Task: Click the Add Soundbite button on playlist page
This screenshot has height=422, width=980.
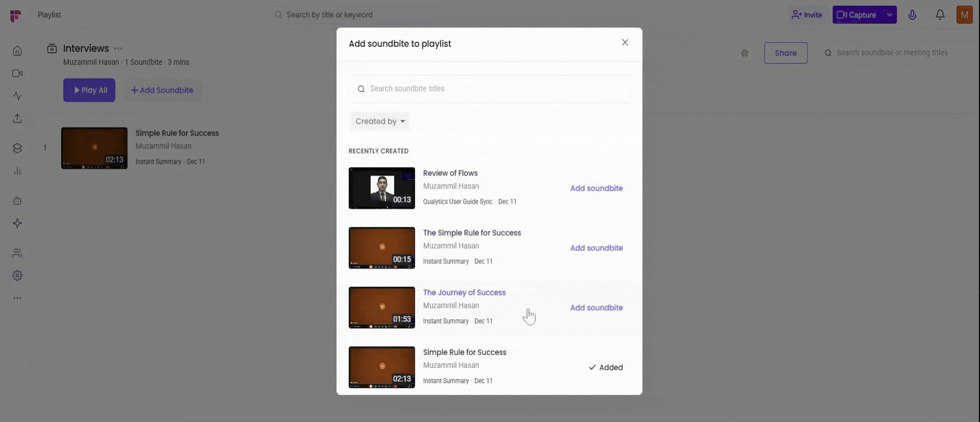Action: 162,90
